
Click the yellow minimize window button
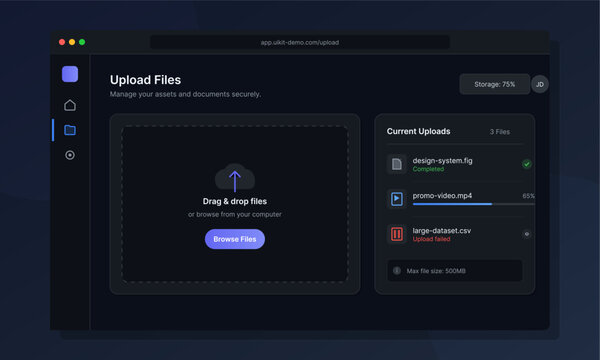tap(72, 42)
